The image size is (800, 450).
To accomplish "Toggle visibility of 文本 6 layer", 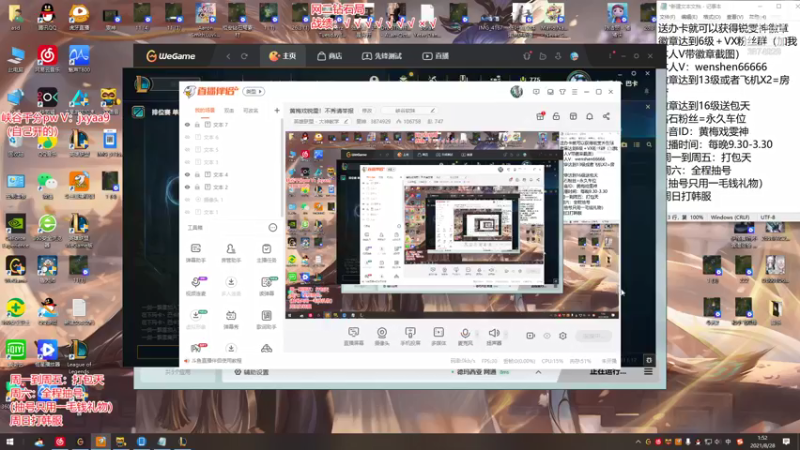I will click(x=187, y=137).
